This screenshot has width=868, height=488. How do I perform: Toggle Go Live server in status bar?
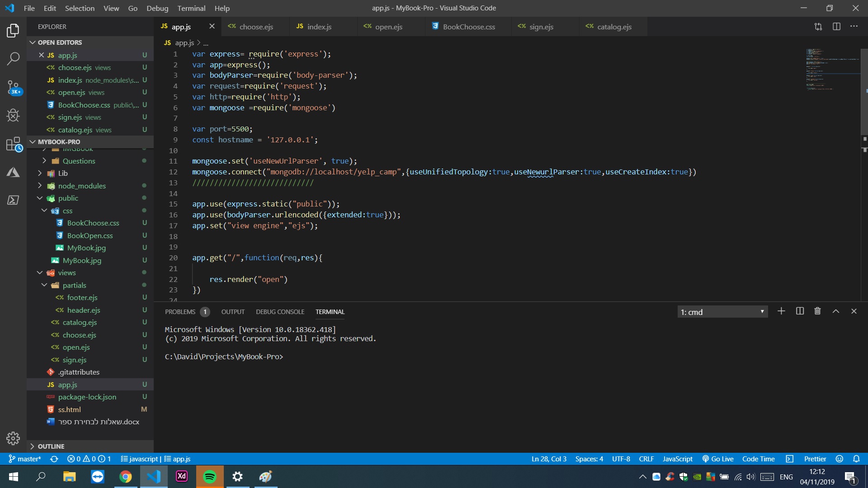tap(718, 459)
